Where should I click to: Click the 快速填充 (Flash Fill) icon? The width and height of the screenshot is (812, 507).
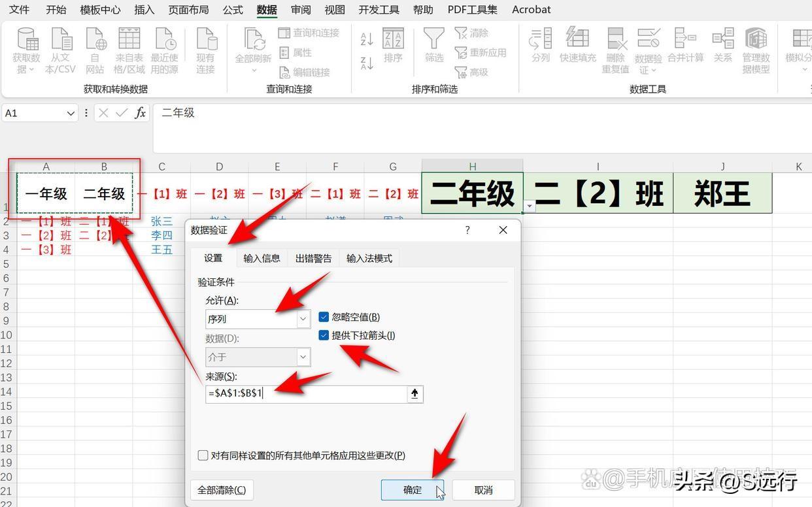coord(577,39)
